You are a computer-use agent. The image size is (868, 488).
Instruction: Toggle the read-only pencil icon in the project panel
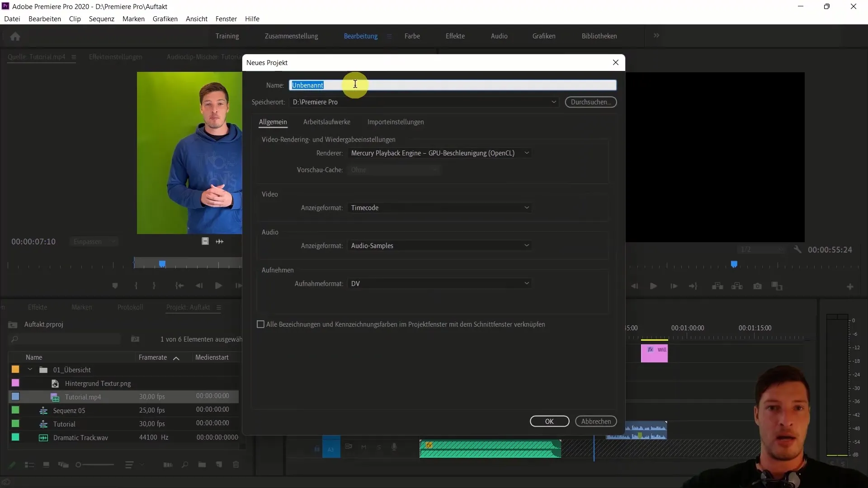(x=12, y=465)
